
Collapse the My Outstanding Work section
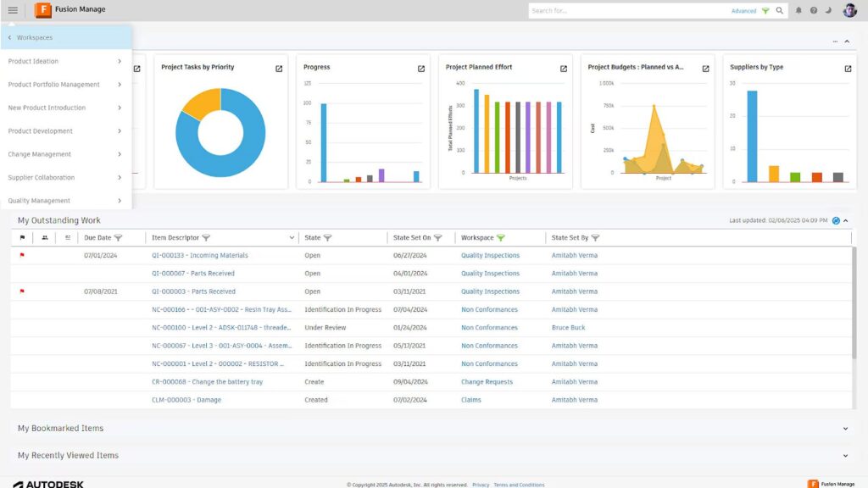(846, 219)
